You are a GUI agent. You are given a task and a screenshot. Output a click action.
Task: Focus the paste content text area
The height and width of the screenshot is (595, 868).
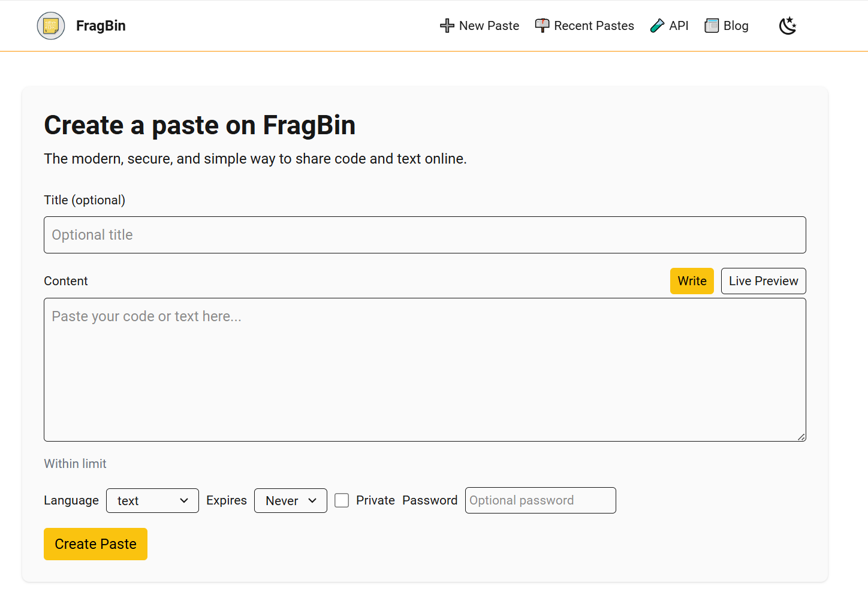coord(424,370)
